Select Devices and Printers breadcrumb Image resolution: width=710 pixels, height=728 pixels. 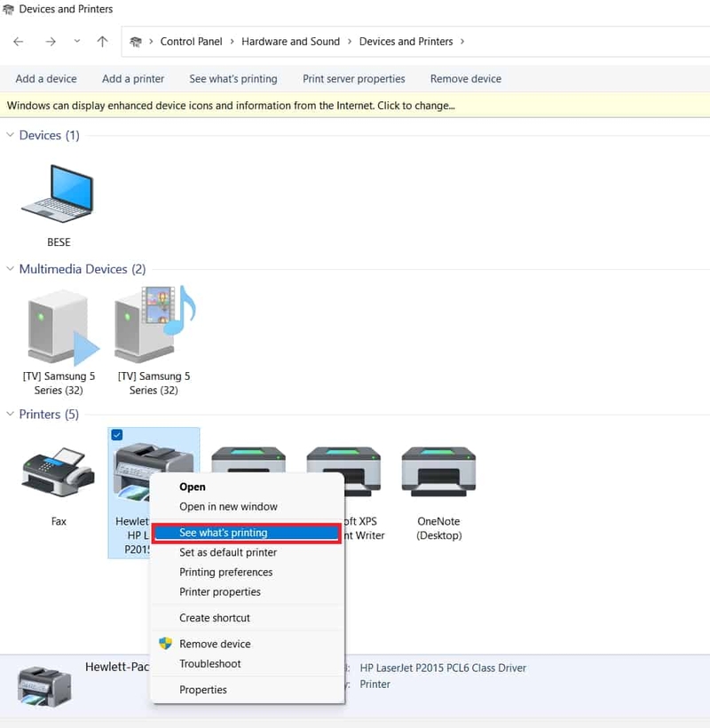(406, 42)
